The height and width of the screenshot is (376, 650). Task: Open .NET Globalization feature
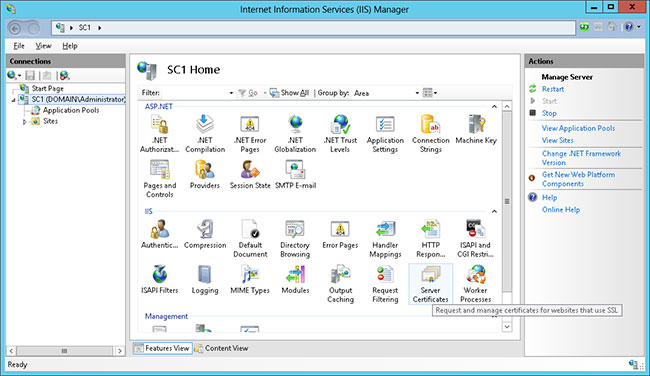295,133
